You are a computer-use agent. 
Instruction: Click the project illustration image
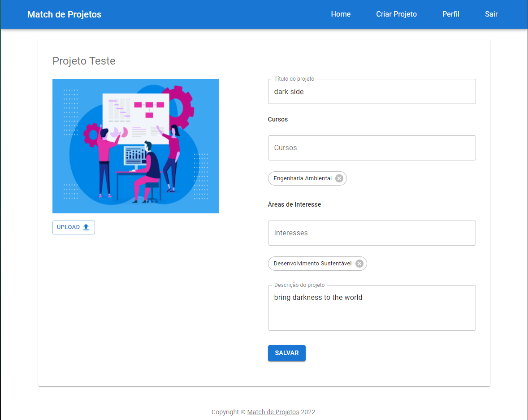[x=136, y=146]
